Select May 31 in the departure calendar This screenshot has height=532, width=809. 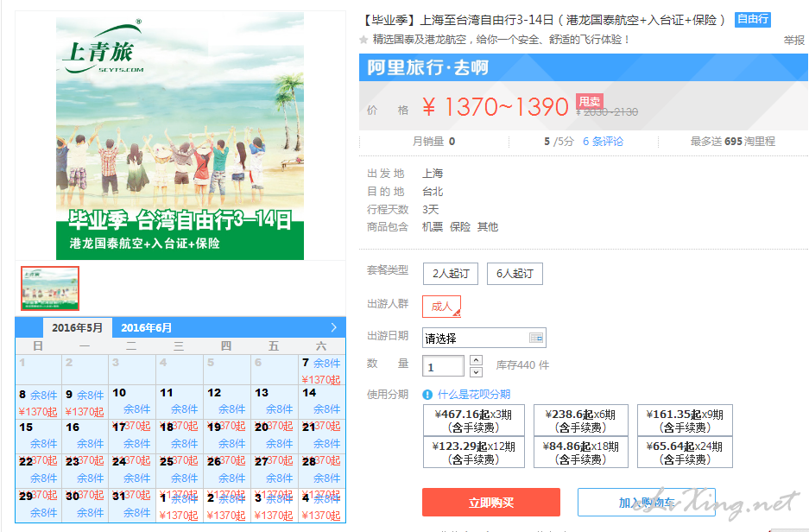click(x=131, y=505)
